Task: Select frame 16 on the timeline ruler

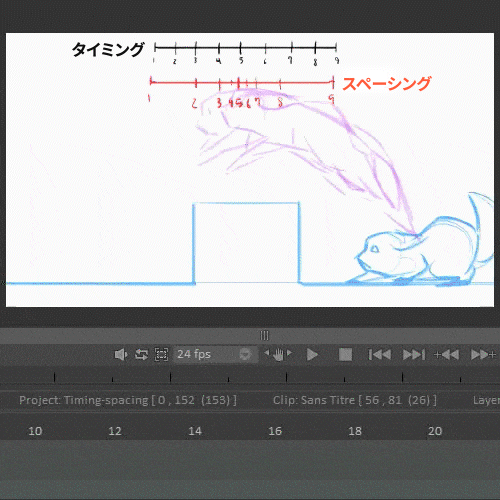Action: click(x=275, y=431)
